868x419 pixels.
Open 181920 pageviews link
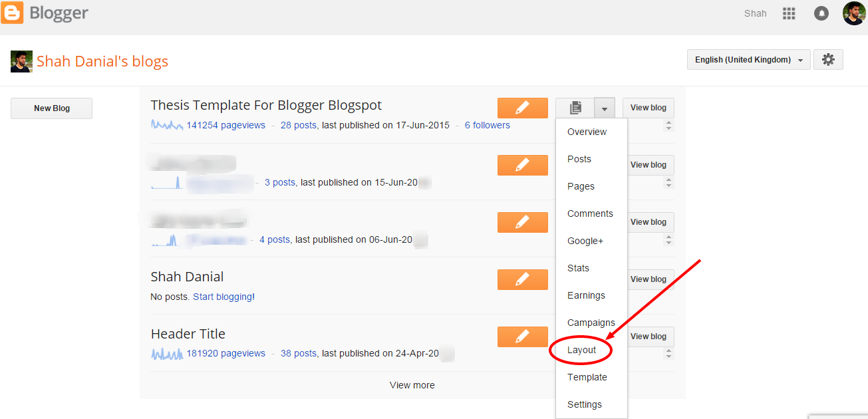(x=225, y=353)
